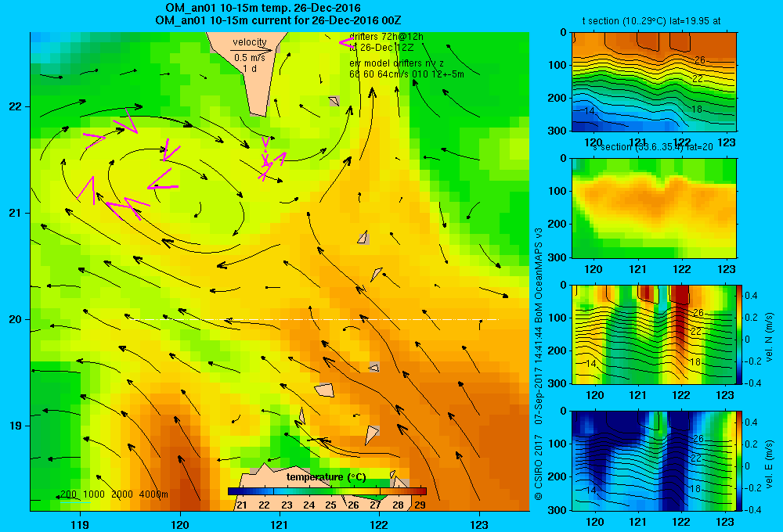Click the '25' tick on temperature colorbar
This screenshot has width=783, height=532.
tap(330, 505)
